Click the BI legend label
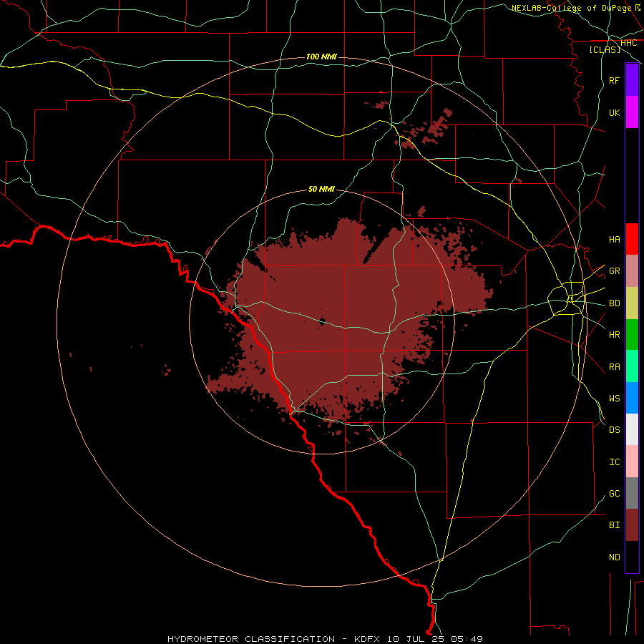This screenshot has width=644, height=644. click(615, 525)
